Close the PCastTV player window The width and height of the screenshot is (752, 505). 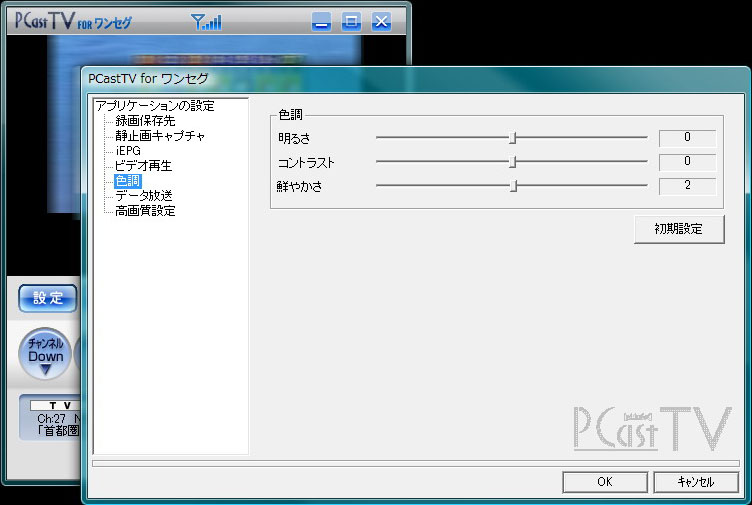381,21
